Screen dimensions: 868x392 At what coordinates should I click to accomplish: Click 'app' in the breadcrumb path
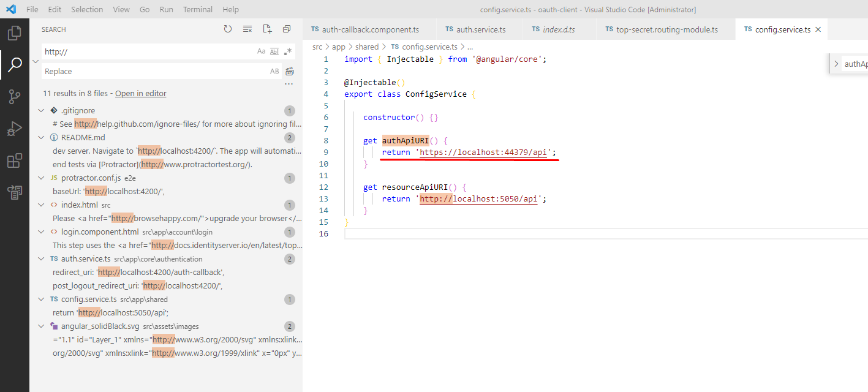pos(339,47)
